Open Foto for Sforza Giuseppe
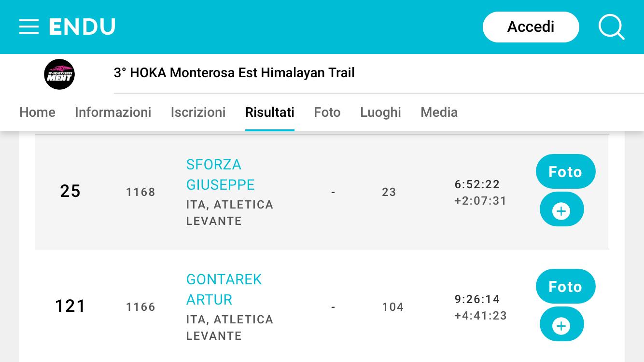 coord(565,171)
